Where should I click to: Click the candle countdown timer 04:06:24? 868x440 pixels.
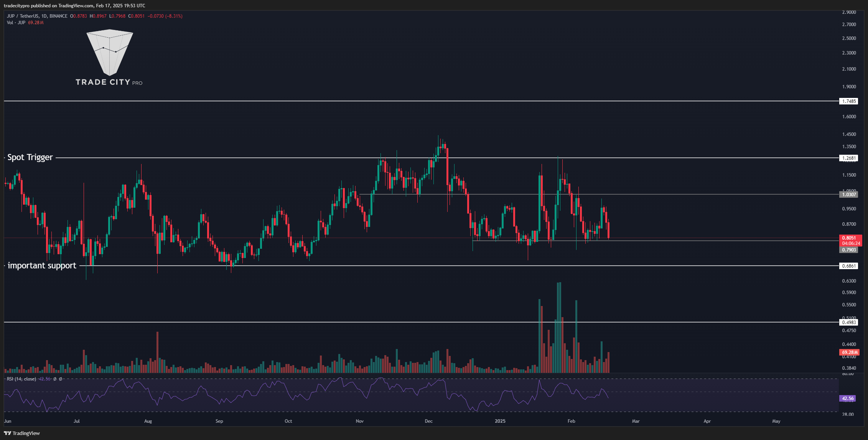(850, 243)
